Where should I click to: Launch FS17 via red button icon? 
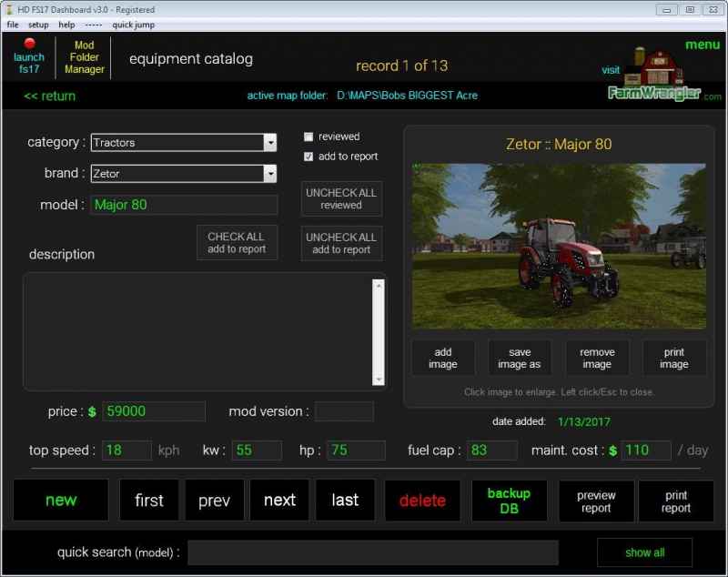point(29,43)
